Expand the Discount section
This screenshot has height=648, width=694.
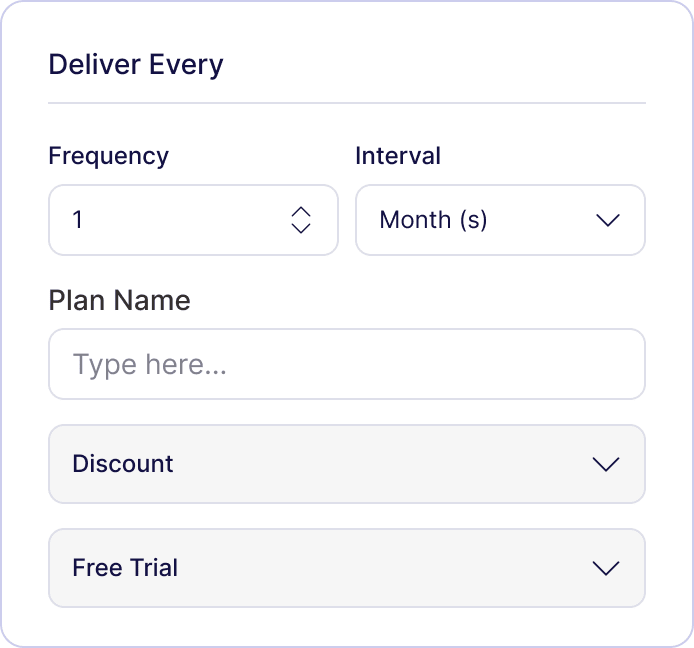[x=346, y=464]
